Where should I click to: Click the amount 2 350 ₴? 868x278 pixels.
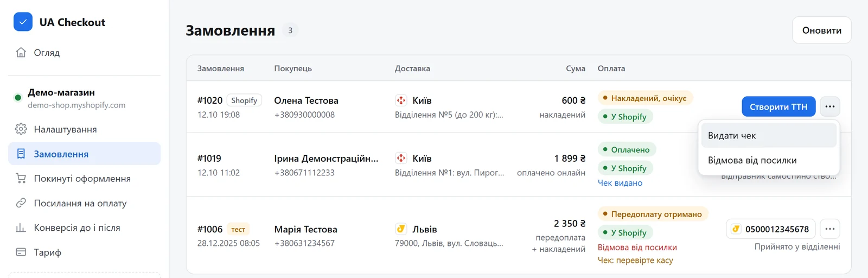pyautogui.click(x=570, y=224)
